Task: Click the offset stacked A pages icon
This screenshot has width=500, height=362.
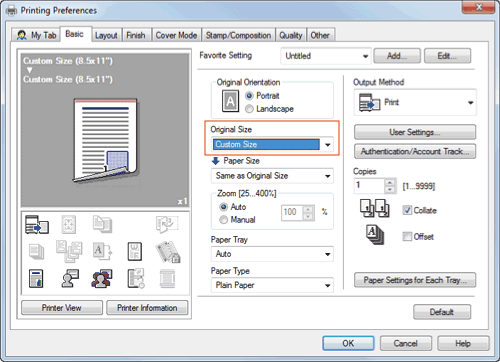Action: [375, 235]
